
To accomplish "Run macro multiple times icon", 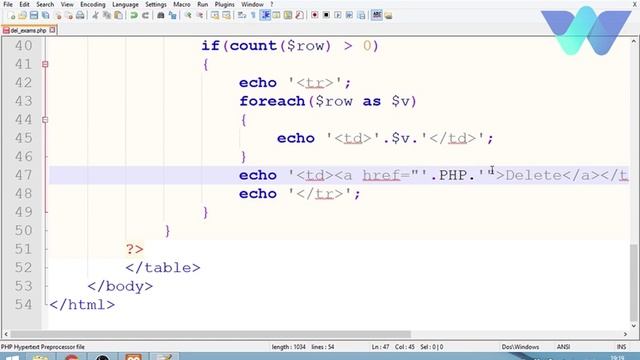I will 349,16.
